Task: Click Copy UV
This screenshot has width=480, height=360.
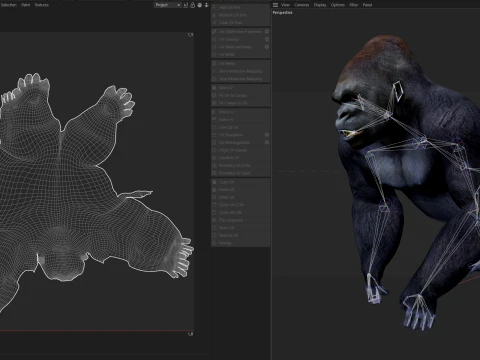Action: pyautogui.click(x=240, y=182)
